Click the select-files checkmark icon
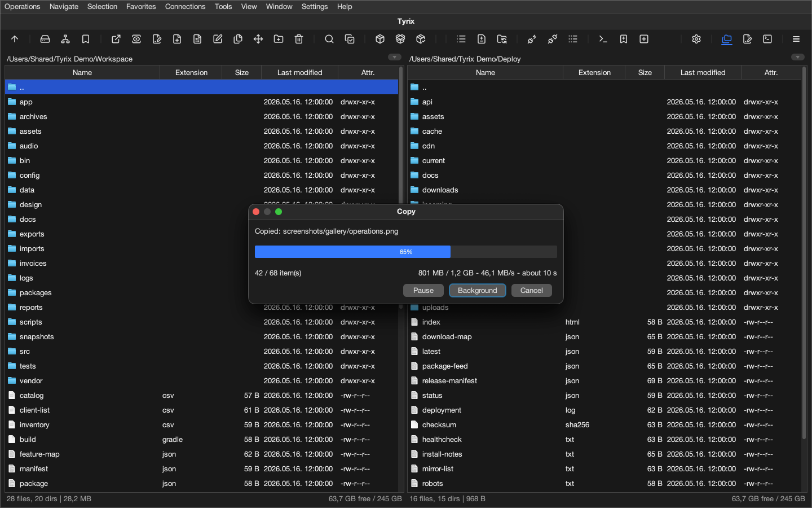Viewport: 812px width, 508px height. point(350,39)
